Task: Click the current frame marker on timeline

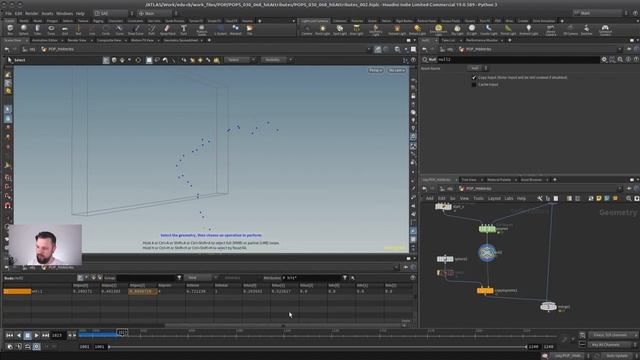Action: pyautogui.click(x=122, y=333)
